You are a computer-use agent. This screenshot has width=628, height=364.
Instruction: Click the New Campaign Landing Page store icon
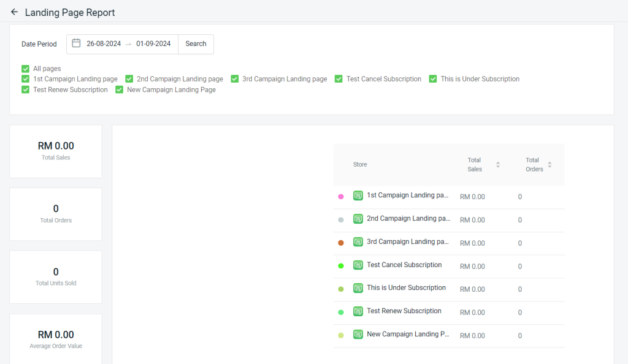coord(358,335)
